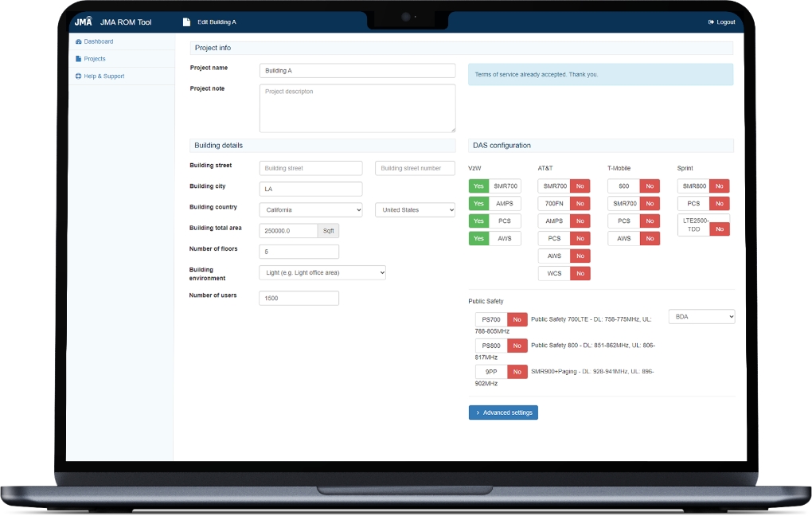
Task: Enable the PS700 public safety toggle
Action: (517, 319)
